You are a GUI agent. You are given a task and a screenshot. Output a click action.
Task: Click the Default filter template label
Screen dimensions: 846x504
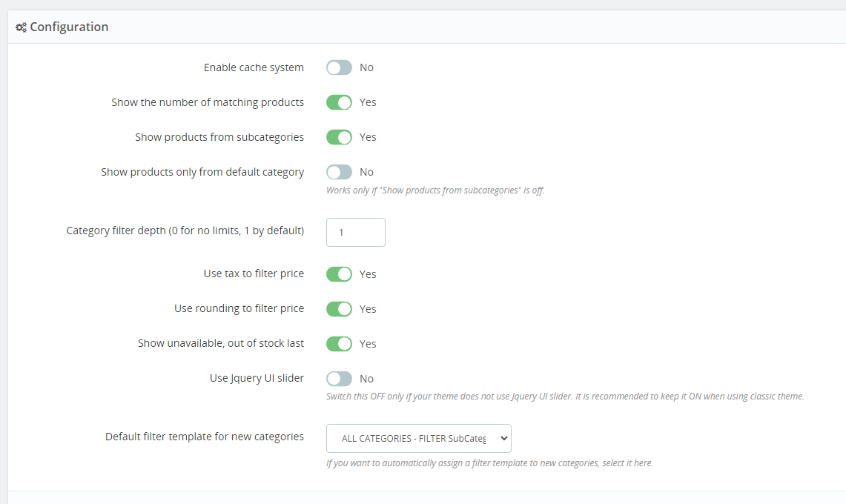point(205,437)
